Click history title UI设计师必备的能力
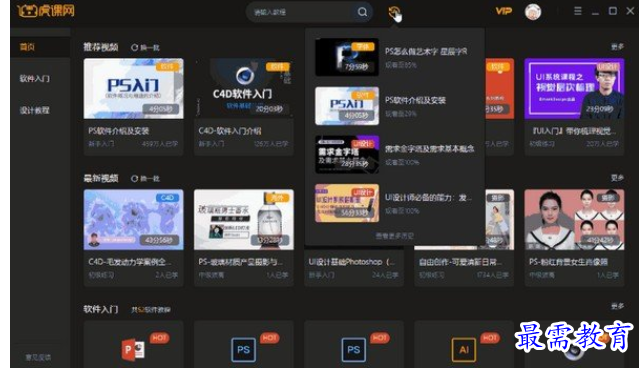This screenshot has width=639, height=368. point(428,198)
